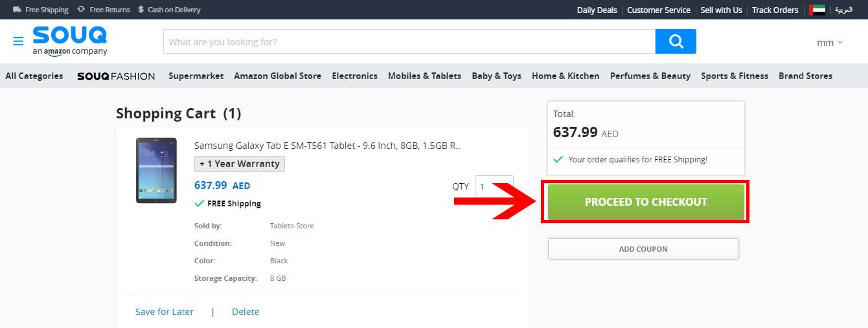Delete the Samsung tablet from cart
The width and height of the screenshot is (868, 328).
point(246,312)
